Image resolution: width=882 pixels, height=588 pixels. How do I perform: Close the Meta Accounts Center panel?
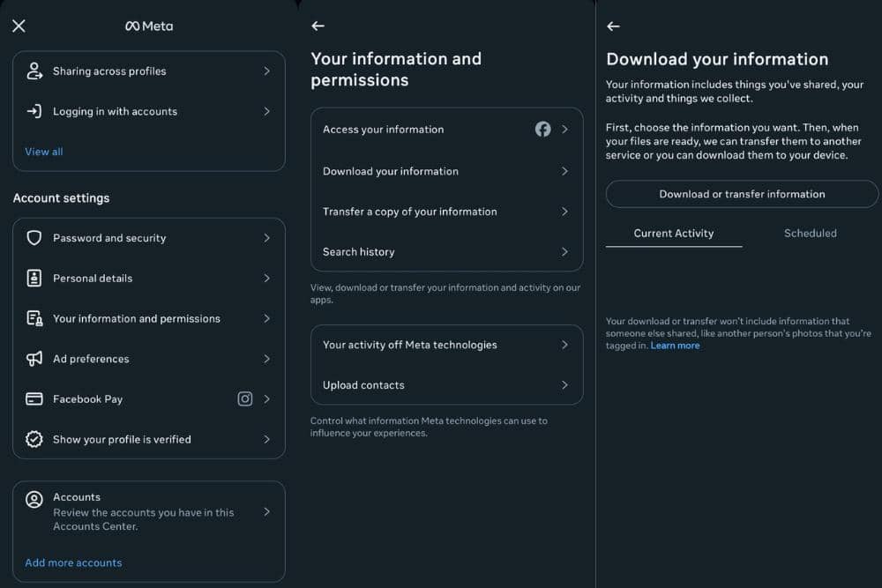pyautogui.click(x=19, y=26)
